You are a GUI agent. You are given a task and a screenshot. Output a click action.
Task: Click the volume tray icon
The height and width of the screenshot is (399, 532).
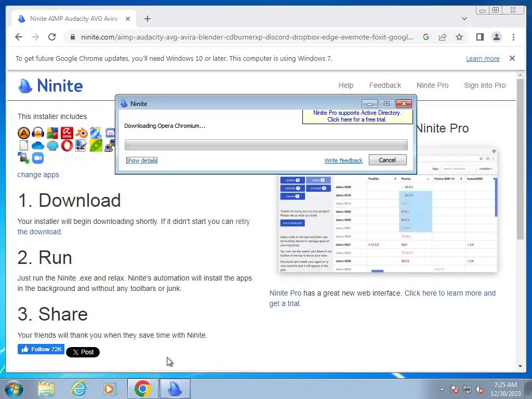(x=480, y=389)
